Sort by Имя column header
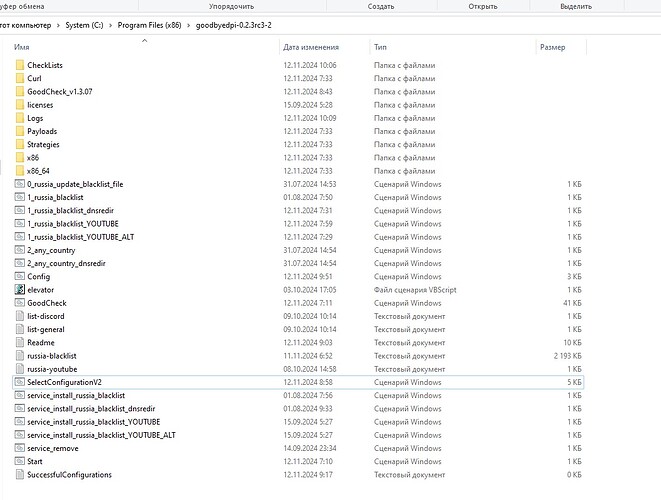 (21, 47)
